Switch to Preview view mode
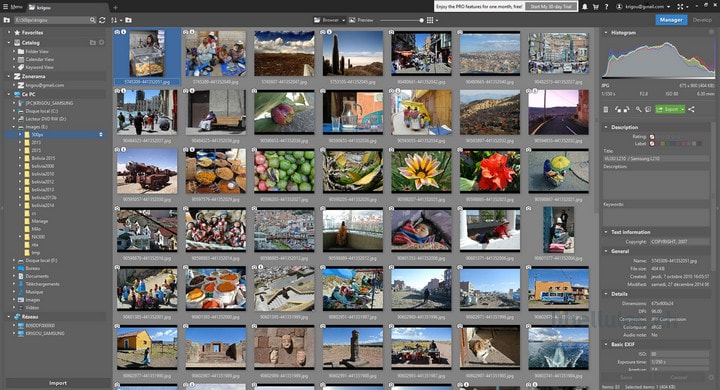 361,20
